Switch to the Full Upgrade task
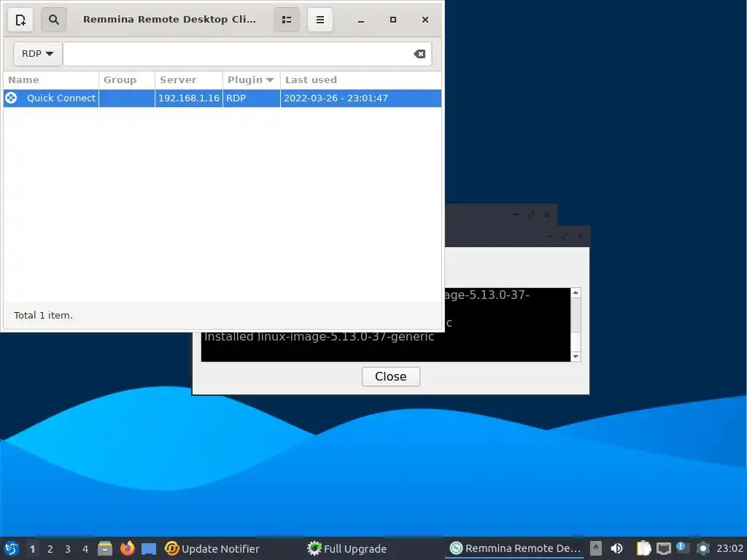The width and height of the screenshot is (747, 560). point(347,548)
